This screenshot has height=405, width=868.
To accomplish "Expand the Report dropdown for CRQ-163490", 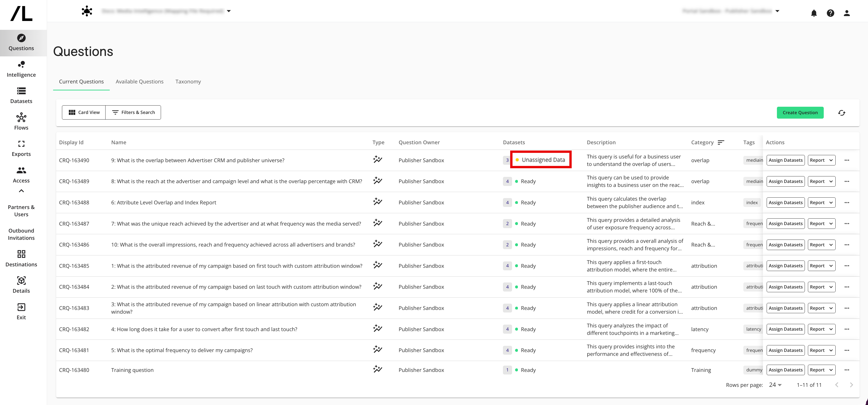I will click(821, 160).
